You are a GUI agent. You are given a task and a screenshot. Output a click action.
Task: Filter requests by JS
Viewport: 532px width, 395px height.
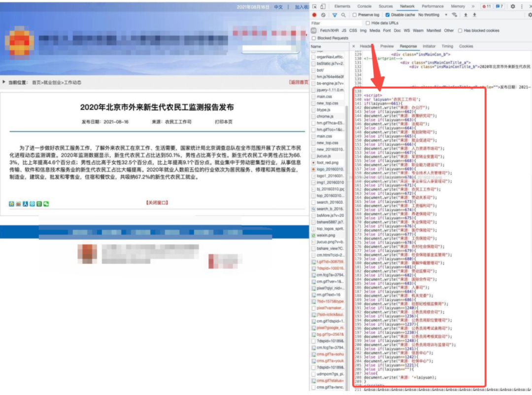point(344,31)
